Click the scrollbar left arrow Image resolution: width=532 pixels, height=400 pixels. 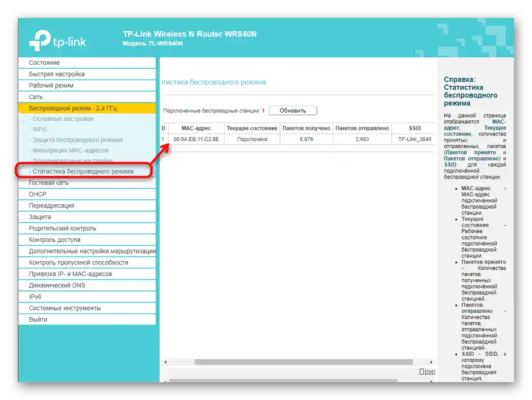pos(165,362)
